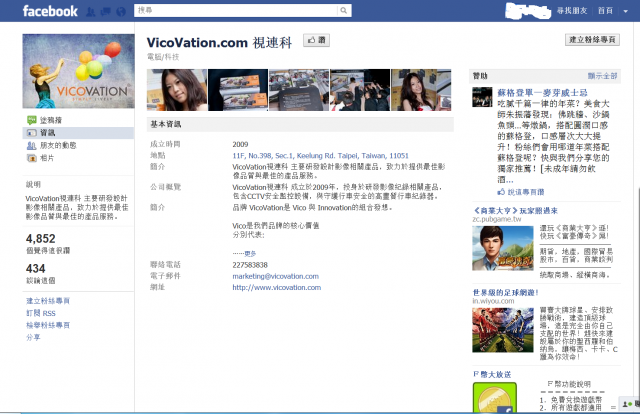Open notifications globe icon
640x414 pixels.
pos(121,12)
